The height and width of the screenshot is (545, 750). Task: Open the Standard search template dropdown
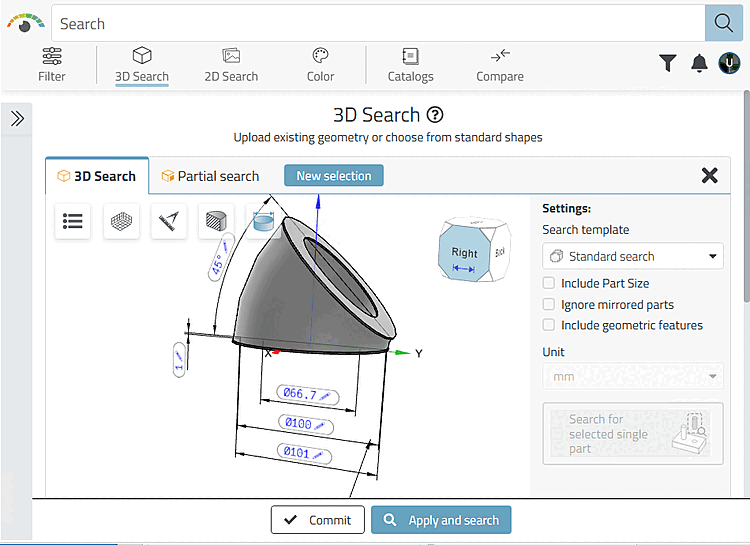[632, 256]
